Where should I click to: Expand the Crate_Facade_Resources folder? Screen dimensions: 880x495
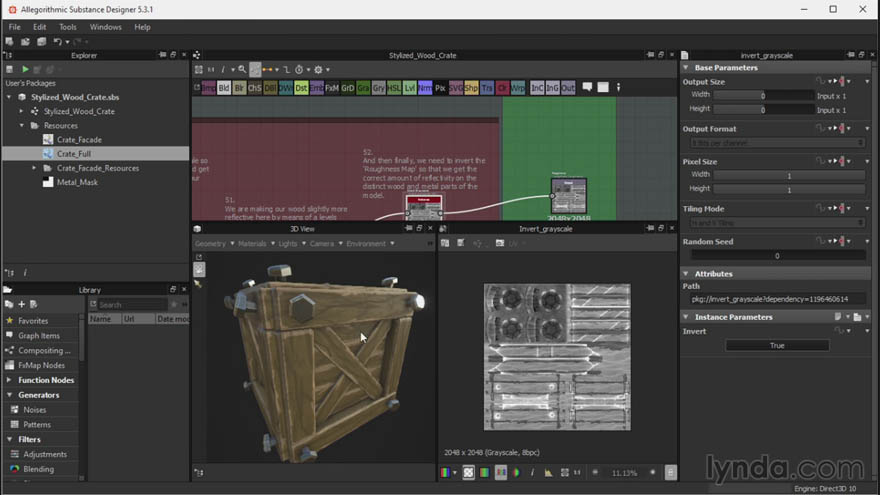tap(34, 168)
